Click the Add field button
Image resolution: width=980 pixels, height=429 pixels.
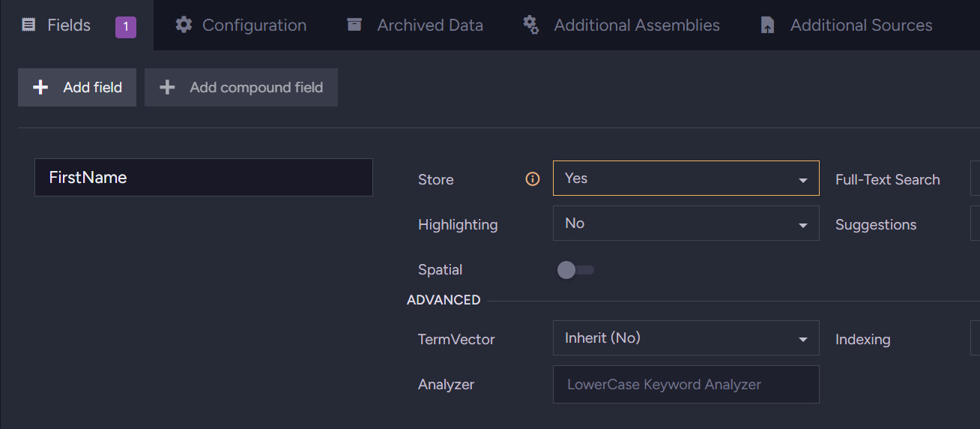[x=77, y=88]
